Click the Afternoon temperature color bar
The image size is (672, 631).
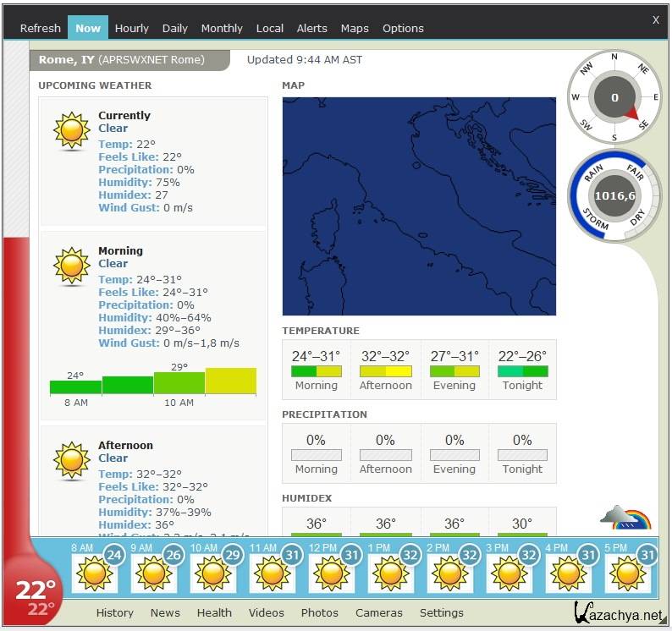click(x=385, y=371)
